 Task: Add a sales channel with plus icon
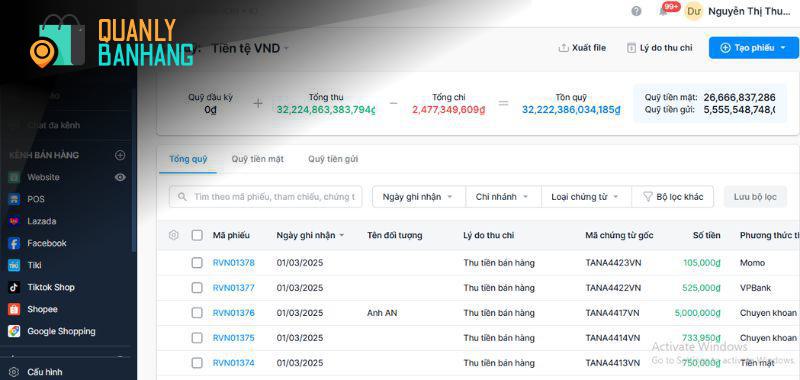tap(120, 155)
